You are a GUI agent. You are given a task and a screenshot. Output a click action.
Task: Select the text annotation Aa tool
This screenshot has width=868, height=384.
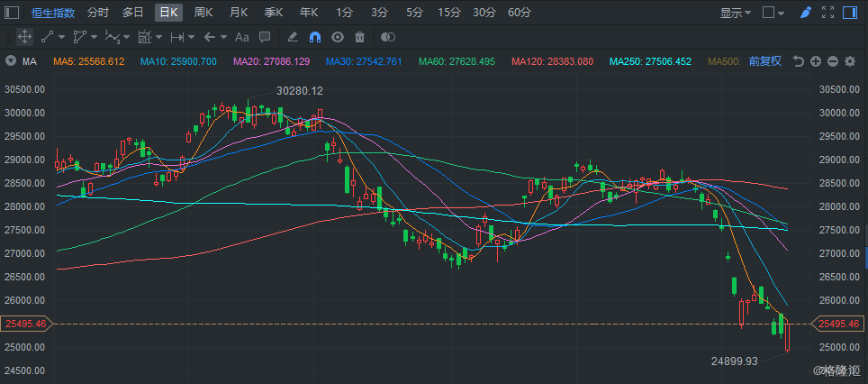(x=242, y=37)
